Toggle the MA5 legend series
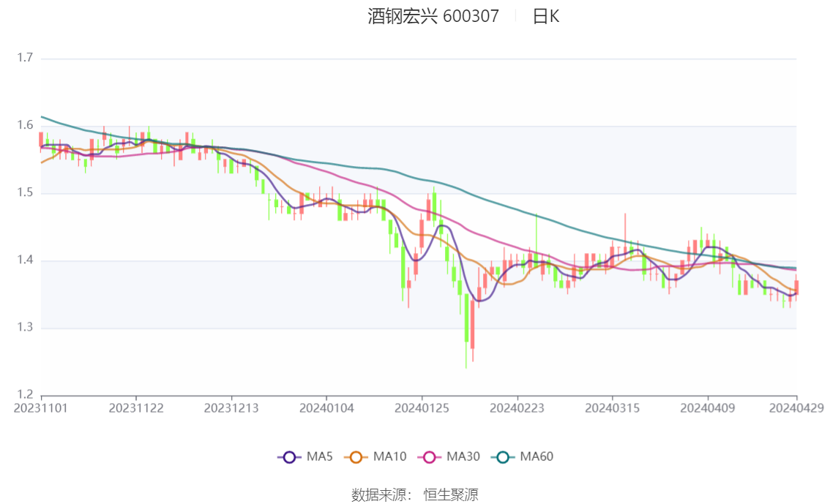Image resolution: width=830 pixels, height=504 pixels. click(x=305, y=456)
